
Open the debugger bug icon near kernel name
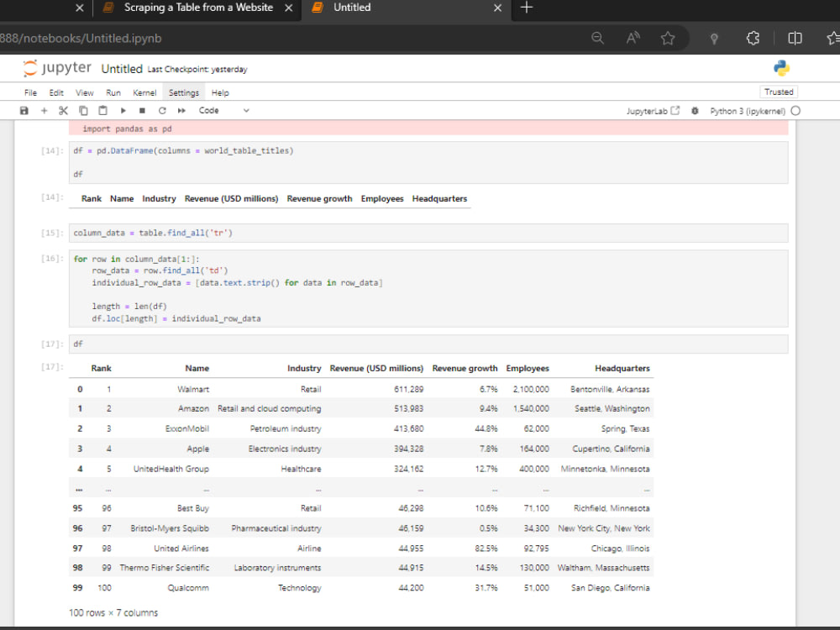point(695,110)
